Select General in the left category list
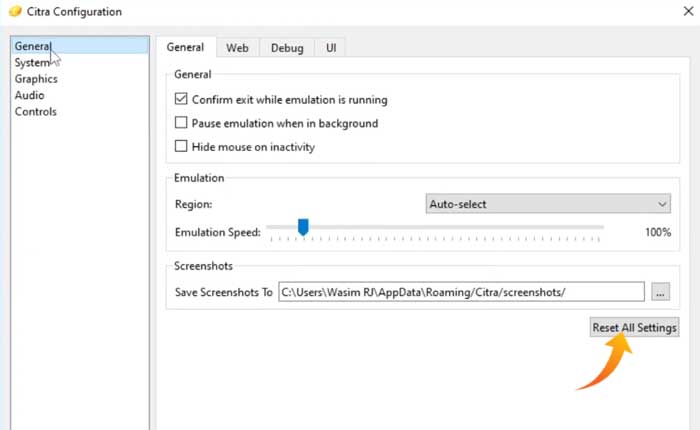 (x=33, y=46)
